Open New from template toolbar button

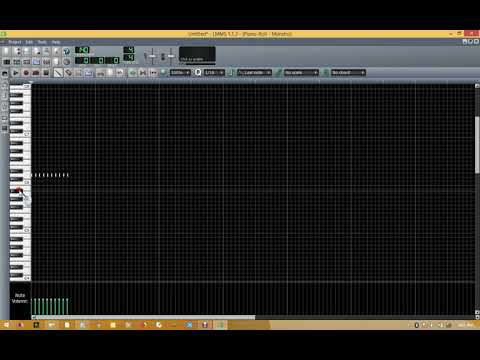pyautogui.click(x=17, y=51)
